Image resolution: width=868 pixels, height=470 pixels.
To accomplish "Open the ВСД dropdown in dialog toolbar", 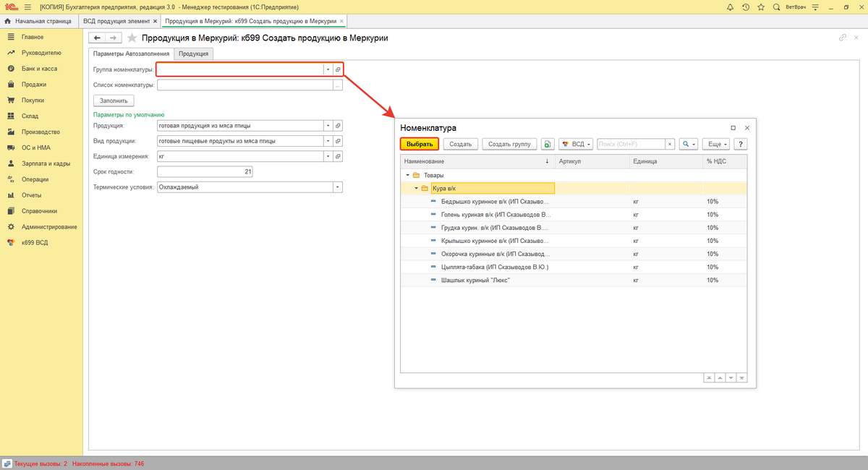I will pyautogui.click(x=576, y=144).
